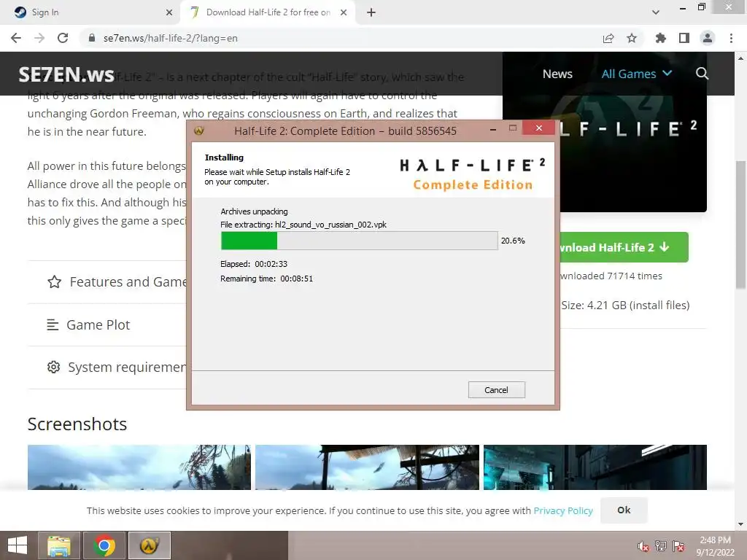
Task: Click the 'File extracting' filename line
Action: [x=303, y=225]
